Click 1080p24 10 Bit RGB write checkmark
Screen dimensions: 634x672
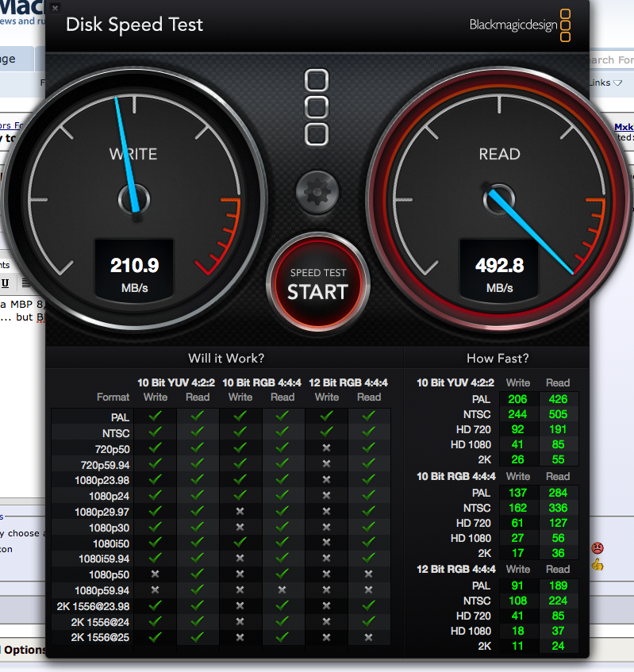[240, 495]
